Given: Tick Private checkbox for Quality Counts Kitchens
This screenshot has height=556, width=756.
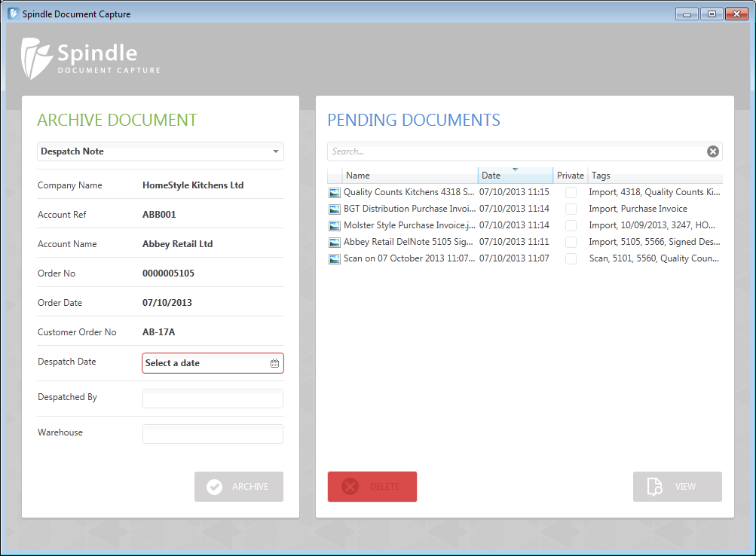Looking at the screenshot, I should [571, 193].
